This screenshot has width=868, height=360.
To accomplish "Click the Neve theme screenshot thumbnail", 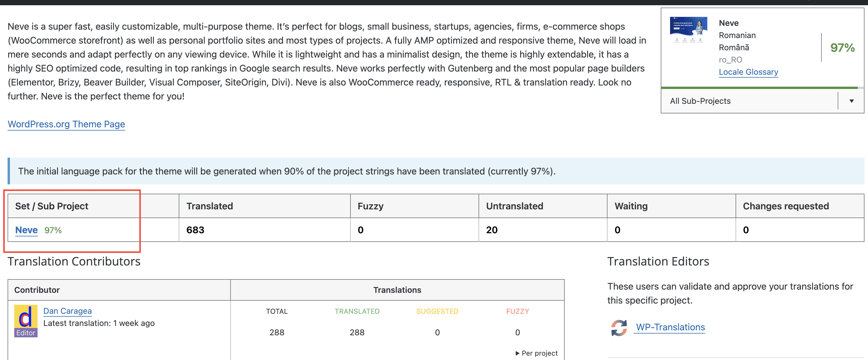I will pyautogui.click(x=688, y=30).
